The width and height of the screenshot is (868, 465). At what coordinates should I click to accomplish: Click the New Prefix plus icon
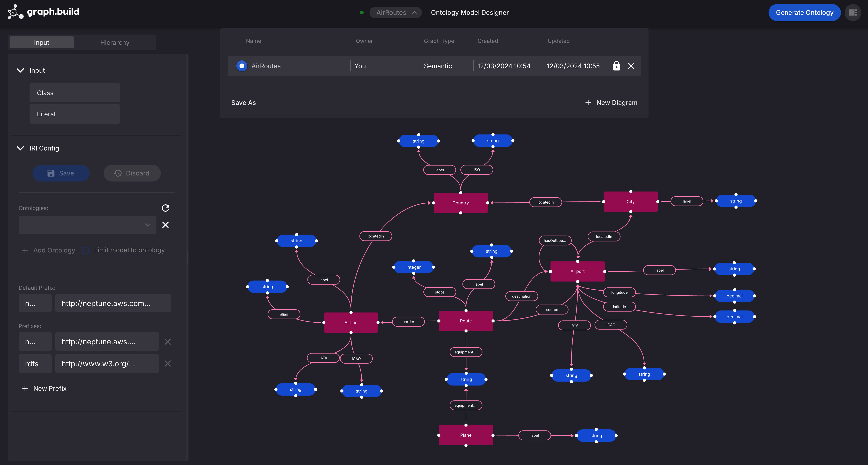(25, 388)
